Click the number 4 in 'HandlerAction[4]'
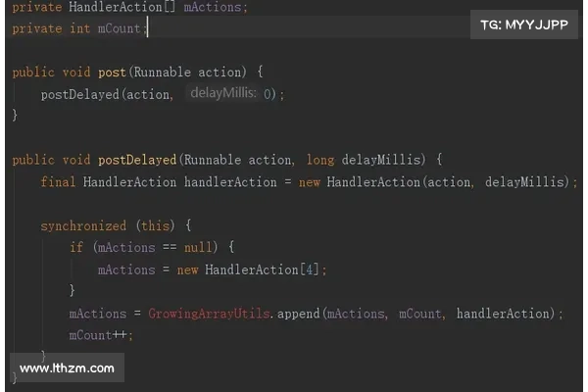The height and width of the screenshot is (392, 588). 310,269
